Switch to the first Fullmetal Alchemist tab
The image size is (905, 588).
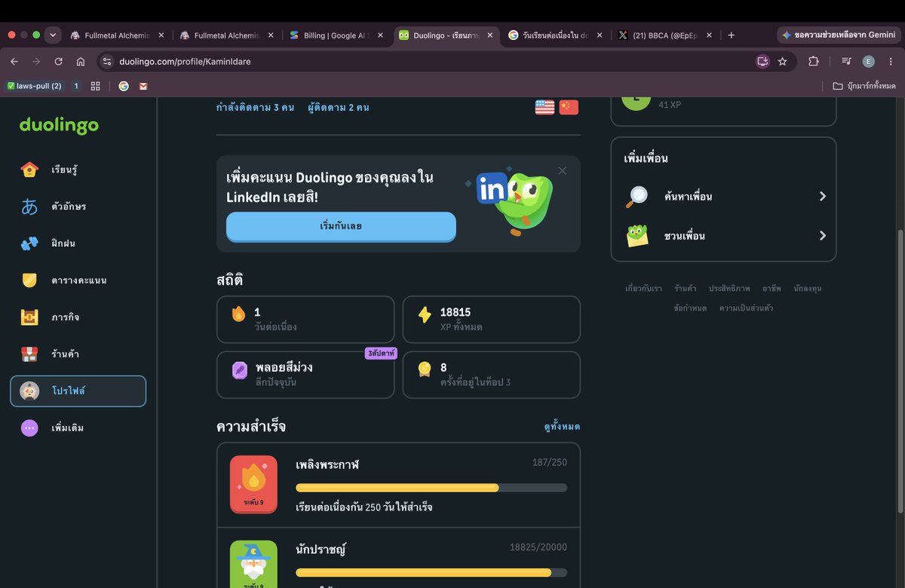pos(117,35)
